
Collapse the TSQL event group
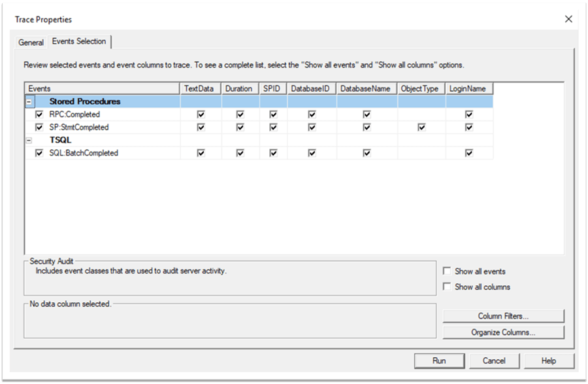(29, 140)
